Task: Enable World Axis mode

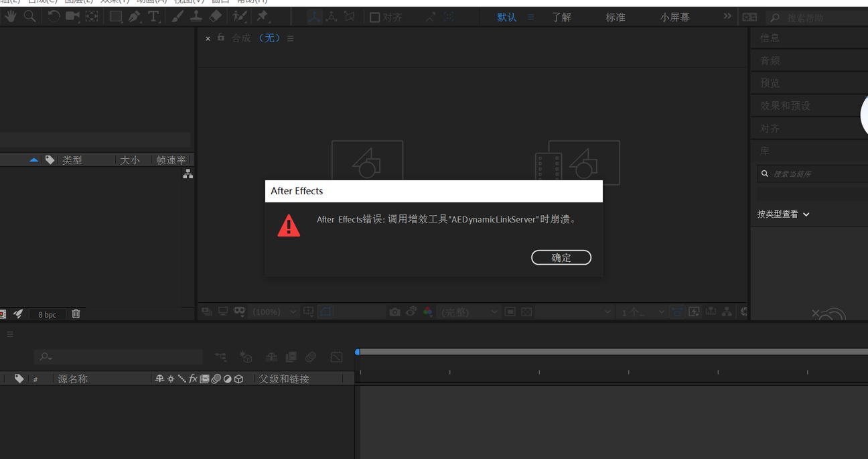Action: click(331, 17)
